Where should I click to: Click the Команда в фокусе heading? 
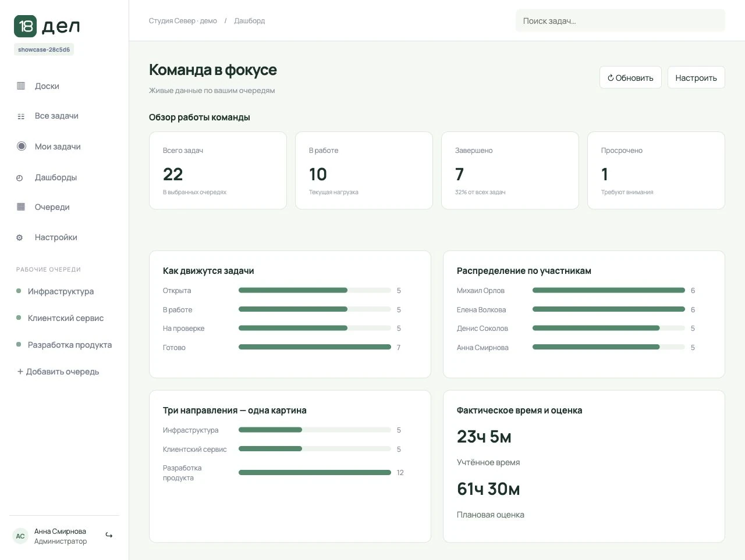[213, 70]
